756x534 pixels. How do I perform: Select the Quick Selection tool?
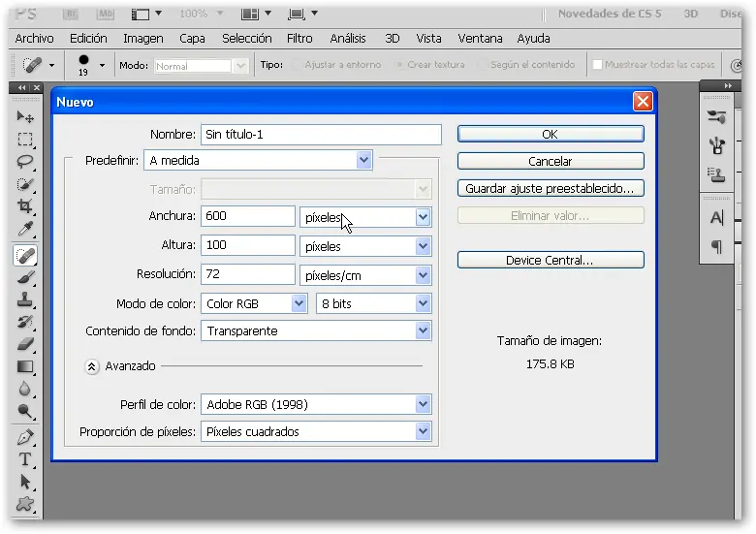25,184
